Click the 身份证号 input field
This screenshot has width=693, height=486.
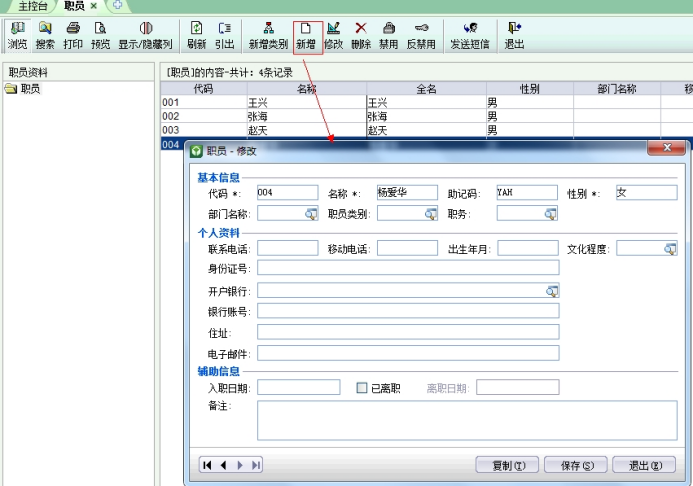408,268
